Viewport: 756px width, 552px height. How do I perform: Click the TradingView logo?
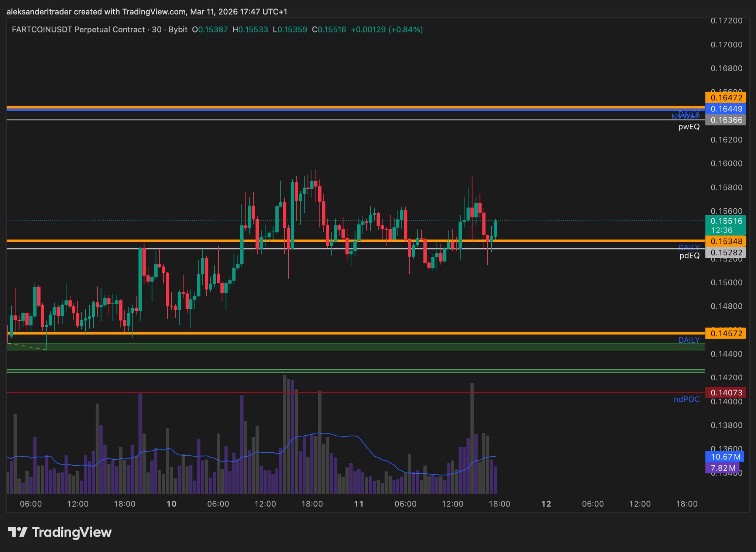[x=60, y=532]
